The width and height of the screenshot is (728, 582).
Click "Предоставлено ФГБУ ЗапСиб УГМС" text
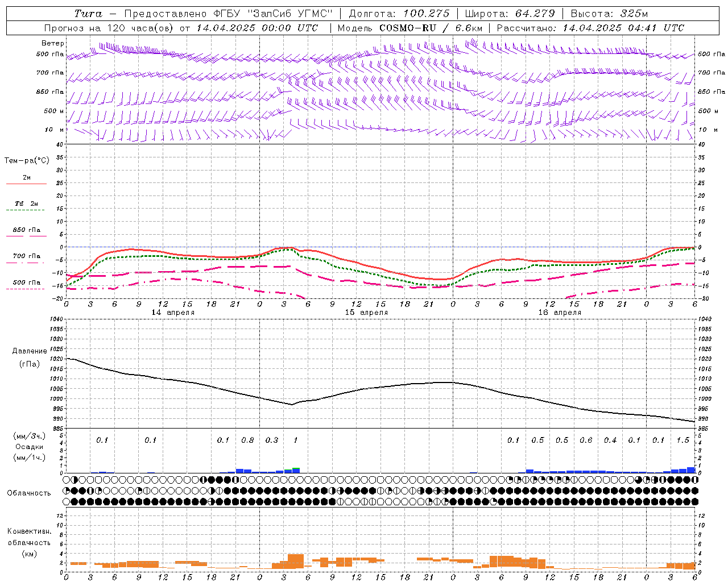point(228,14)
